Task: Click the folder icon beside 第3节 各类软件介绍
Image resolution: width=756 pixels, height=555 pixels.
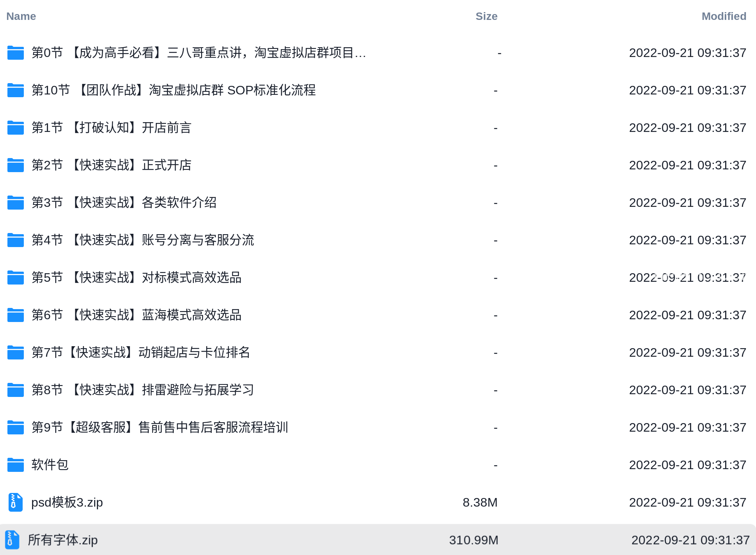Action: 16,203
